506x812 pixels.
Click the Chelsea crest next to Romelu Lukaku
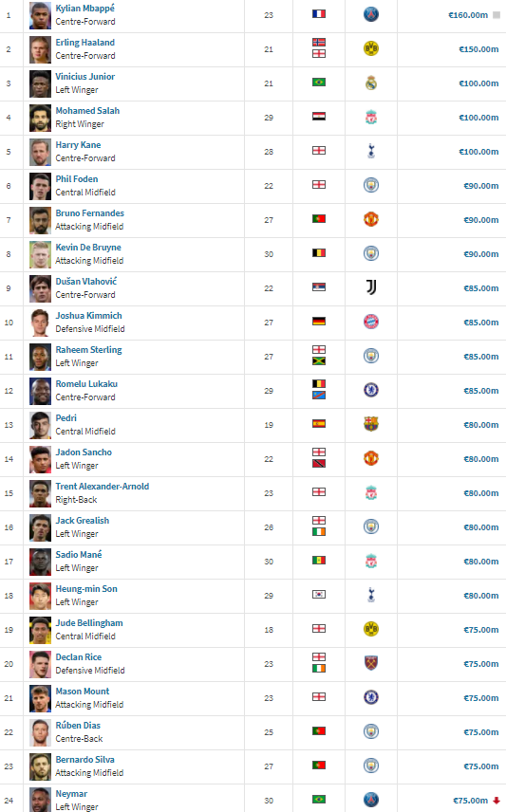370,390
